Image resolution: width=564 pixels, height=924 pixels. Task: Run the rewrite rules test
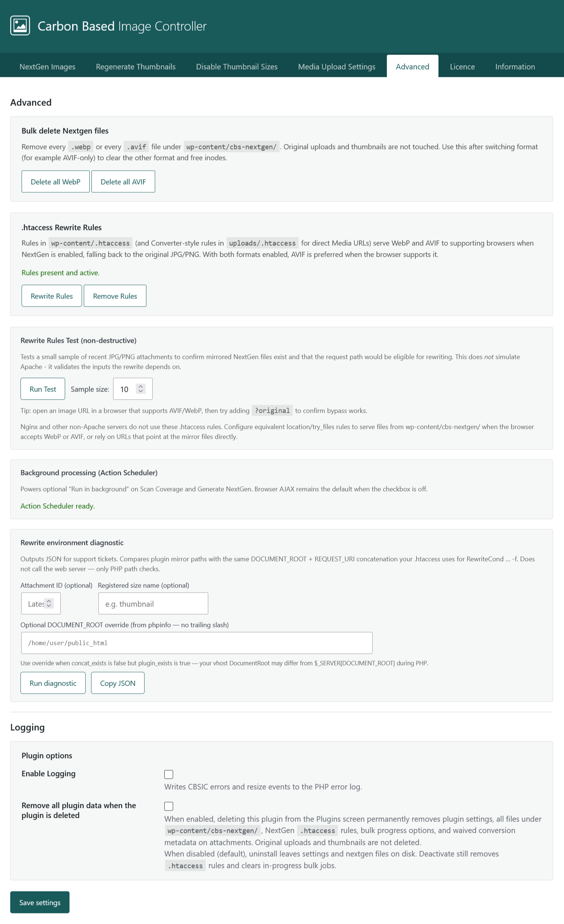point(43,389)
